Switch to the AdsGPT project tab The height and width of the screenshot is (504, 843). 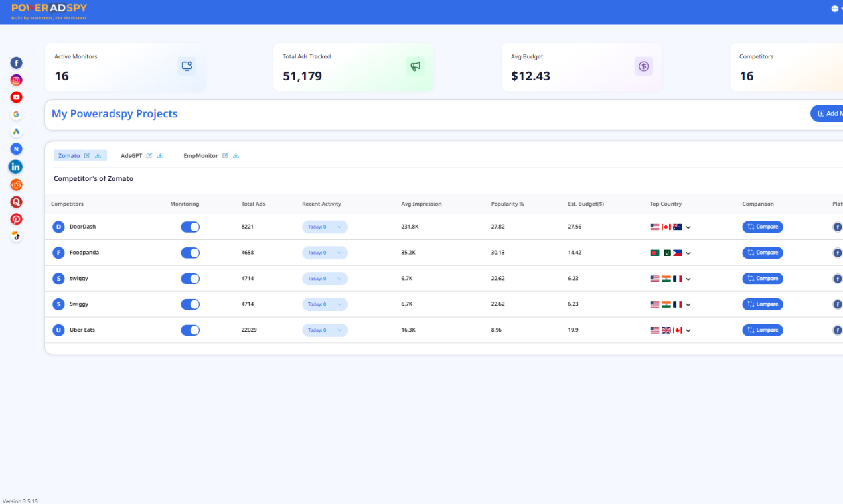click(132, 155)
